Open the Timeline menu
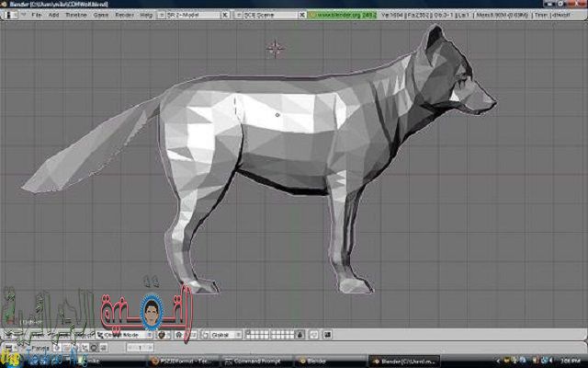This screenshot has width=588, height=368. (75, 17)
